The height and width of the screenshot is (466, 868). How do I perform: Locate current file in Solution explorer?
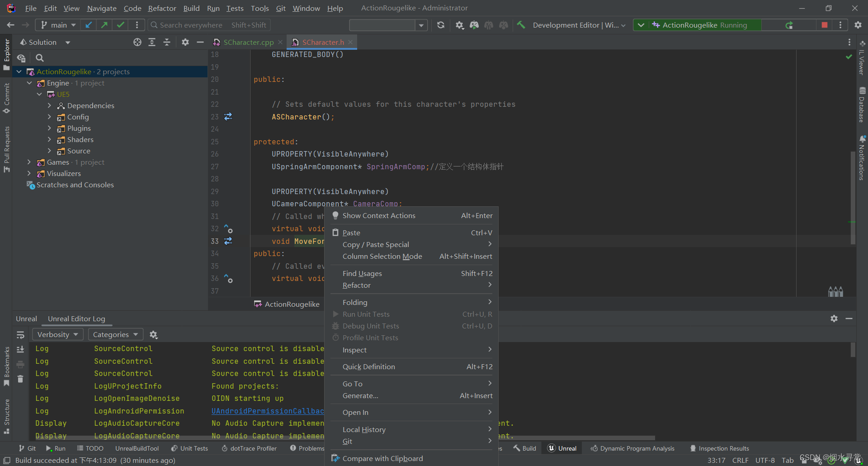click(137, 42)
